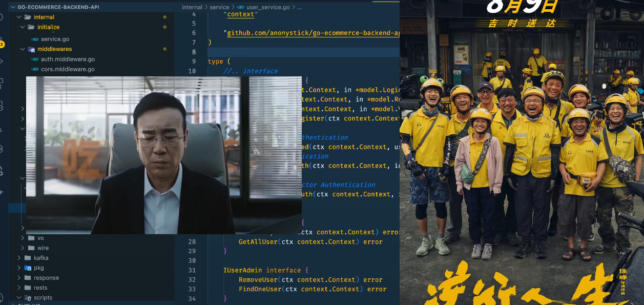Click the modified dot on the middlewares row
644x305 pixels.
coord(164,49)
